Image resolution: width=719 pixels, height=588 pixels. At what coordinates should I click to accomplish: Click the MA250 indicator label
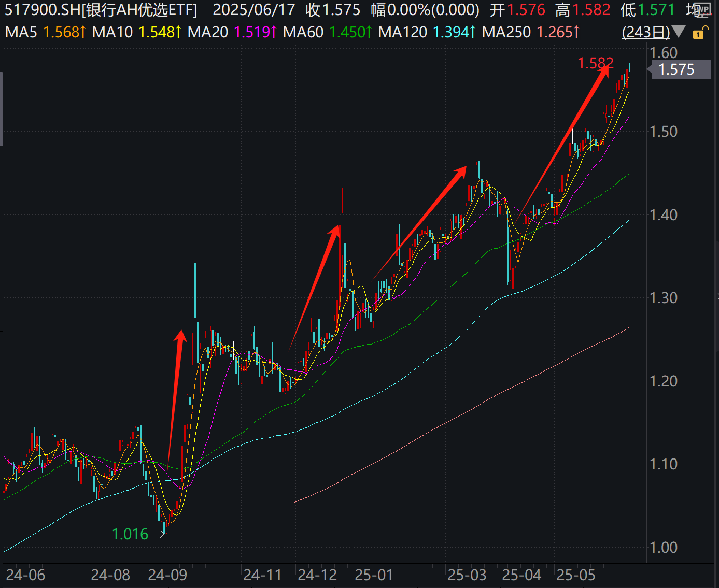coord(506,32)
